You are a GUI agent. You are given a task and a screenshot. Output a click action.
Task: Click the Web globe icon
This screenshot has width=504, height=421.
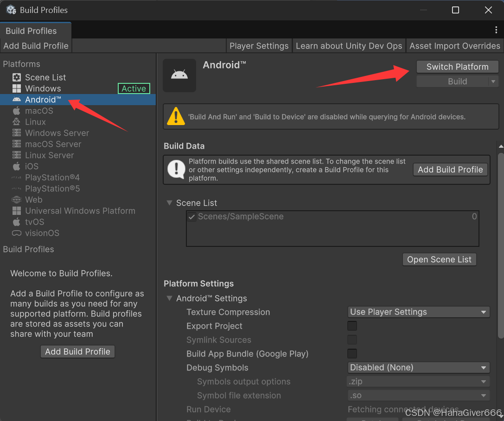[x=17, y=200]
